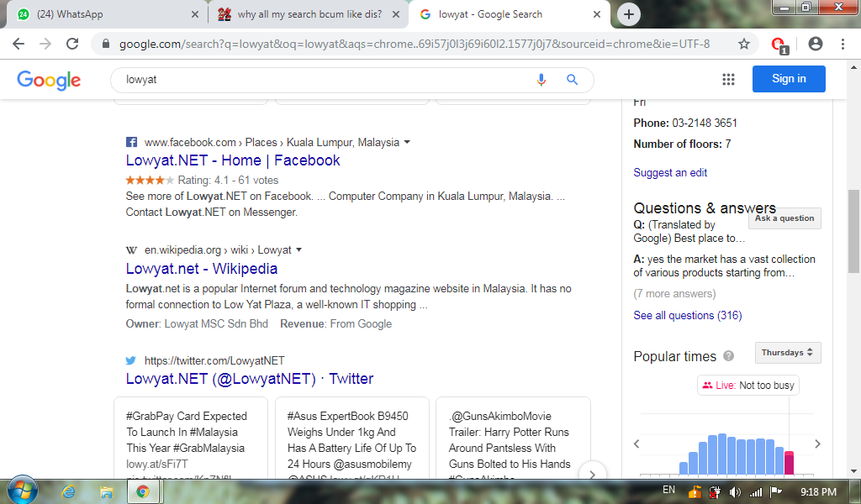Show previous day in Popular times chart

point(637,444)
